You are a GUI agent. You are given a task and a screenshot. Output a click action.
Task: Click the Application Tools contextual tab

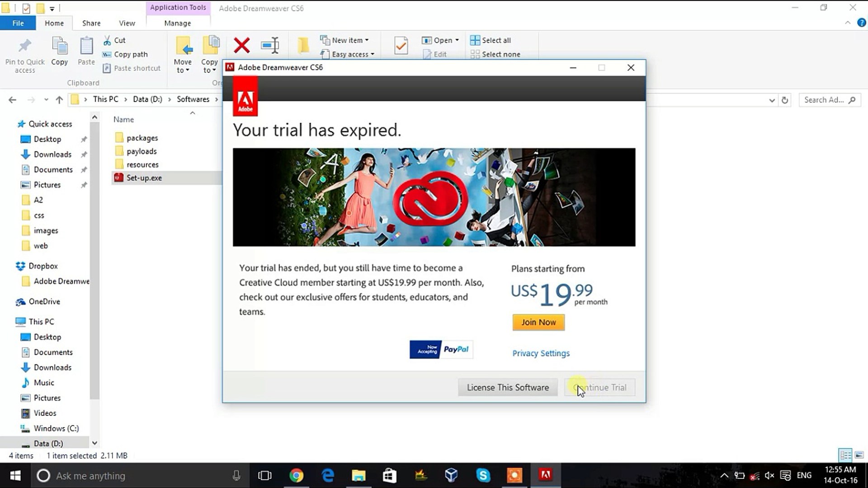point(178,7)
